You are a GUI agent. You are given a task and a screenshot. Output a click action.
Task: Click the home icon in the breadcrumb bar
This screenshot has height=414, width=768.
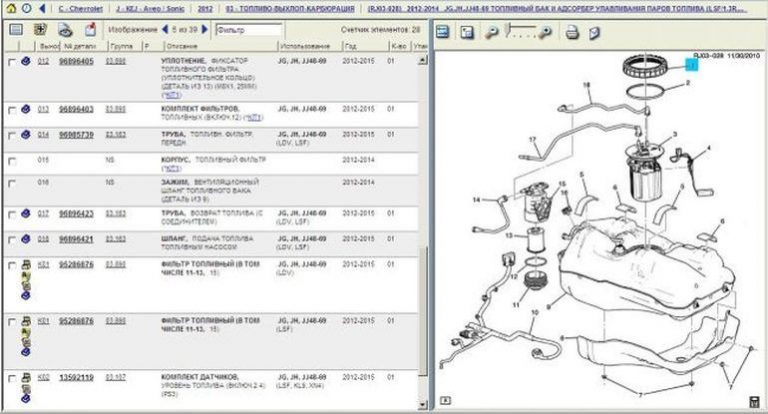(x=10, y=7)
